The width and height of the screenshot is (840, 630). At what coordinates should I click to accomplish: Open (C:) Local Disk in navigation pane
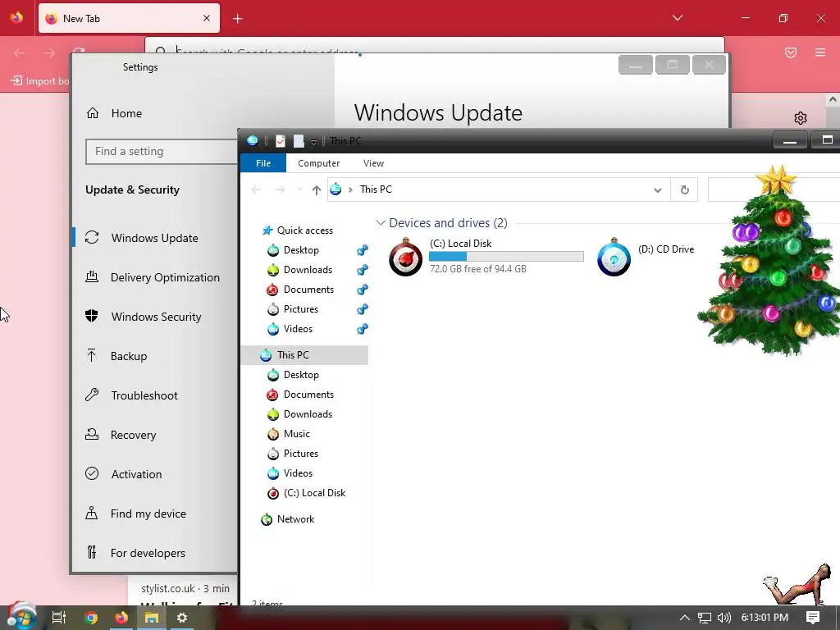[314, 493]
